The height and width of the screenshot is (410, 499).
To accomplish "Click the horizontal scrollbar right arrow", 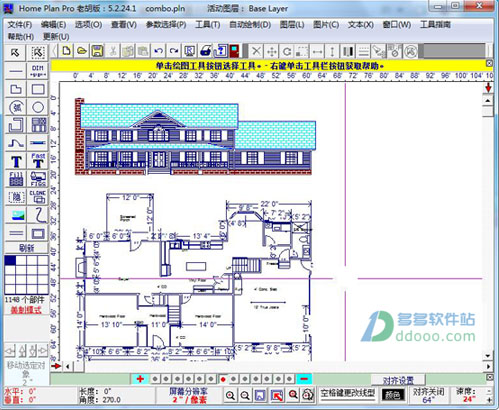I will coord(489,366).
